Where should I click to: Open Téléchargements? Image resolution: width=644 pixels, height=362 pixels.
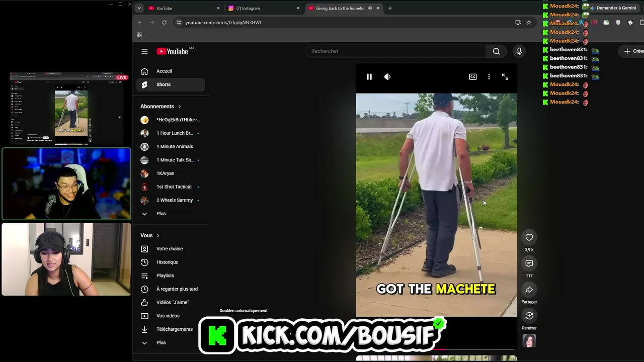click(x=171, y=329)
